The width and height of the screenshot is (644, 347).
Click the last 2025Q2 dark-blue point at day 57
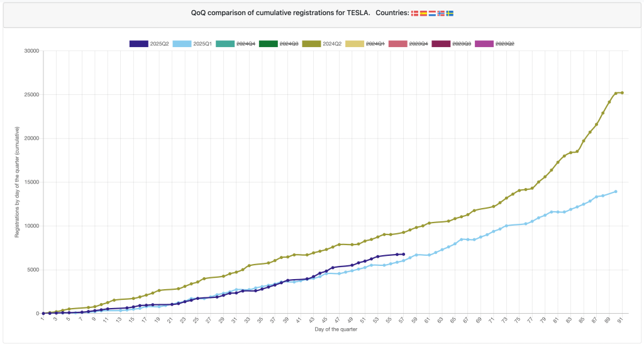click(403, 255)
